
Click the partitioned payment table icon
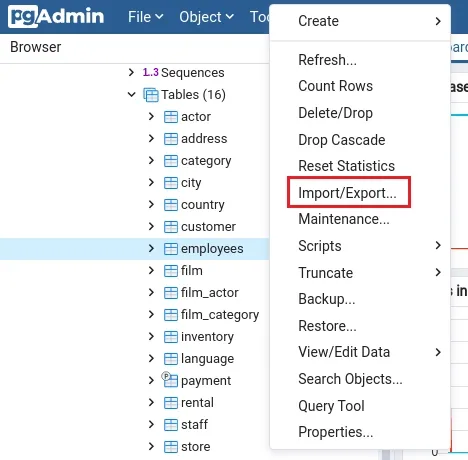point(170,380)
